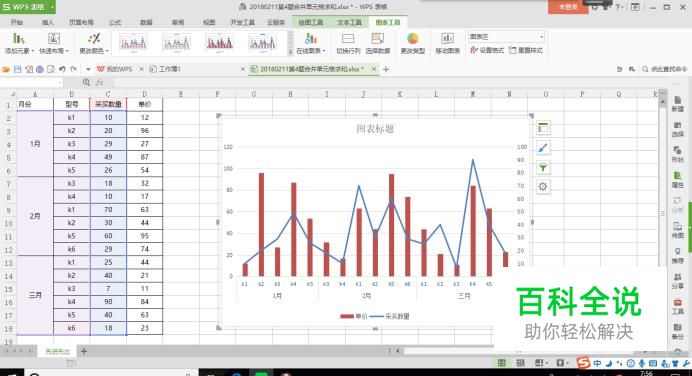The image size is (692, 376).
Task: Click the sidebar Select (选择) icon
Action: [677, 130]
